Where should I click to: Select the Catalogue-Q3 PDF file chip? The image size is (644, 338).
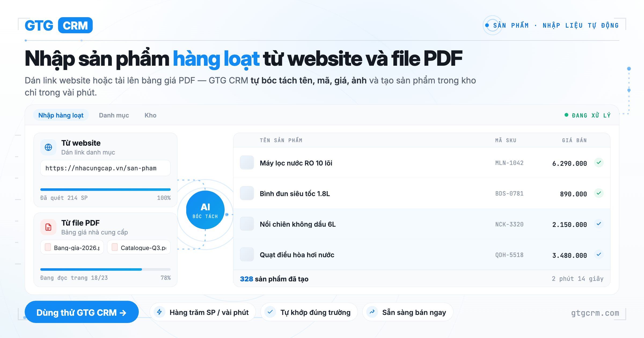[139, 247]
